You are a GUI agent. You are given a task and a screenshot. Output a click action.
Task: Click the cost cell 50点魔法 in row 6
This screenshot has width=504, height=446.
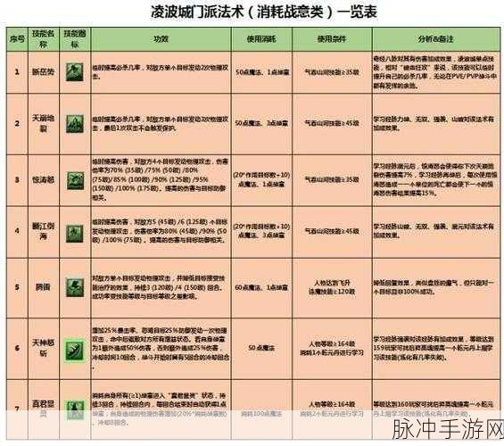click(x=261, y=348)
